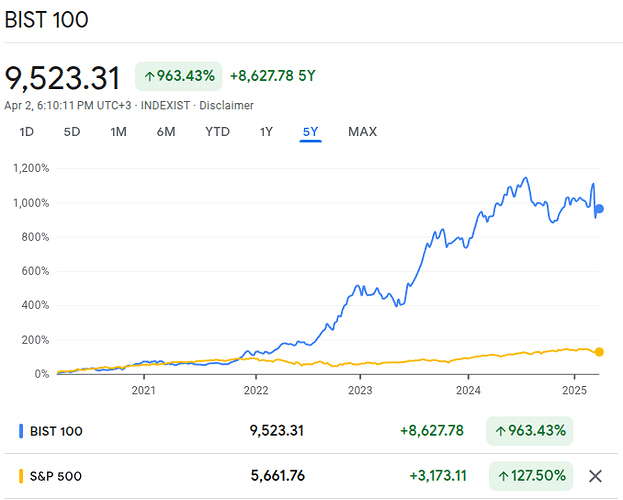Click the 1,200% y-axis label

(31, 168)
